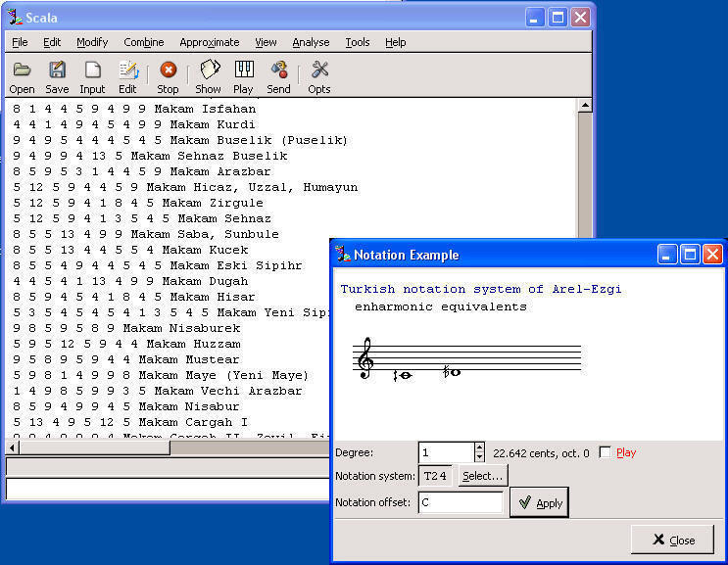The height and width of the screenshot is (565, 728).
Task: Click the 'Makam Cargah I' line
Action: [x=130, y=422]
